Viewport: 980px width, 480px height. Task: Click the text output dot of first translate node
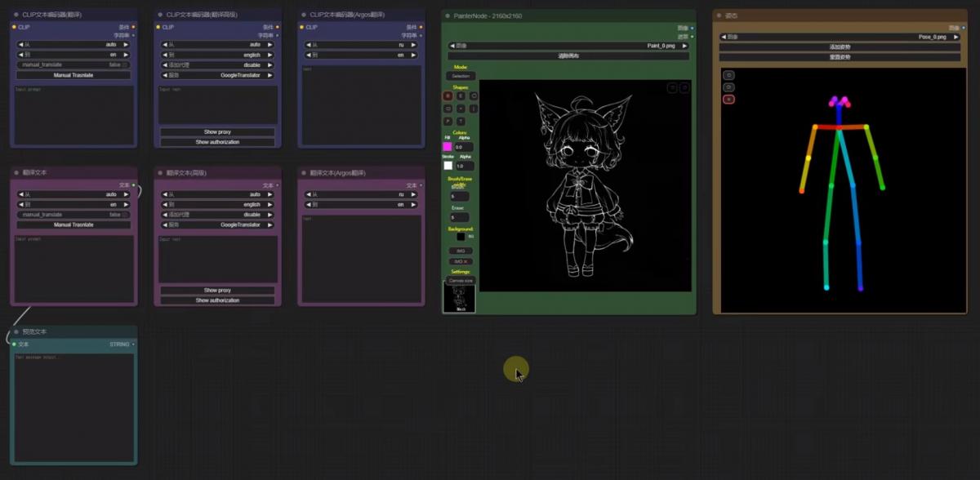pos(133,185)
